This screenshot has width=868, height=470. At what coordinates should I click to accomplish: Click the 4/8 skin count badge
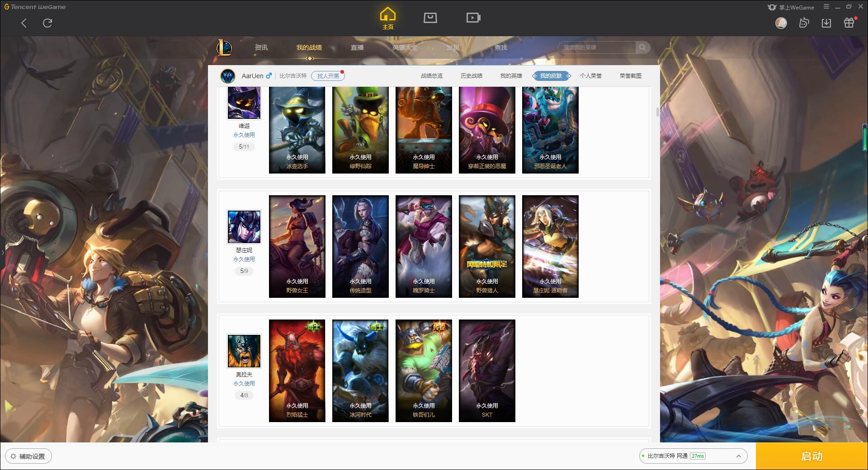244,395
